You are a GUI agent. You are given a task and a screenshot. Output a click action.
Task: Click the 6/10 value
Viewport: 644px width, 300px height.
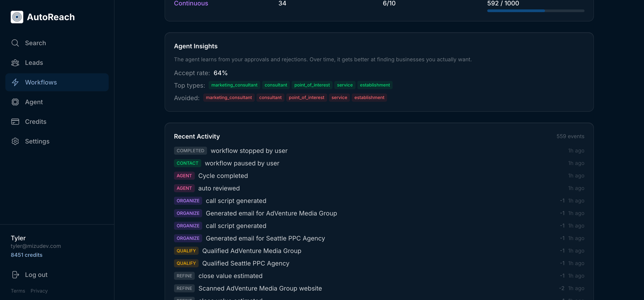[x=389, y=3]
